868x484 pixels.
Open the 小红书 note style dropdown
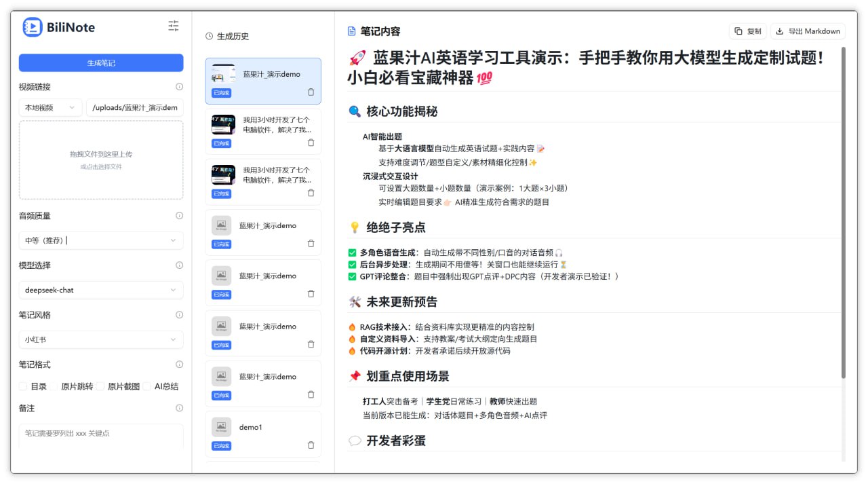(100, 339)
